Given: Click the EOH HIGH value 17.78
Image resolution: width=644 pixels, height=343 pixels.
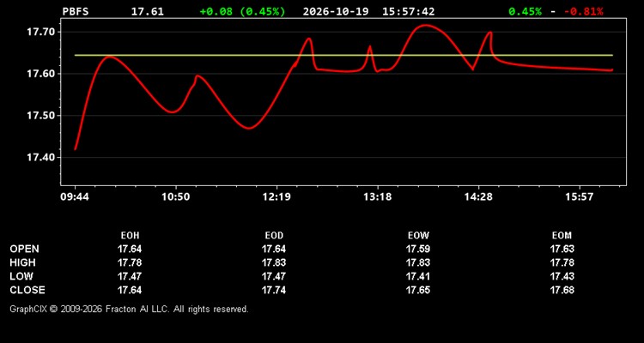Looking at the screenshot, I should pyautogui.click(x=130, y=262).
